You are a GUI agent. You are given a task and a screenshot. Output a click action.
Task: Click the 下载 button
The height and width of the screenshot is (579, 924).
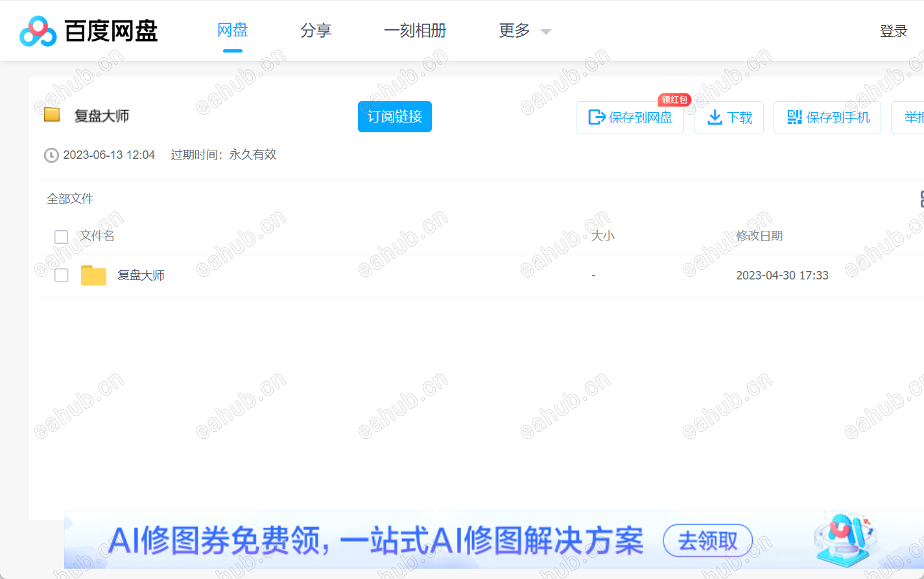tap(729, 117)
